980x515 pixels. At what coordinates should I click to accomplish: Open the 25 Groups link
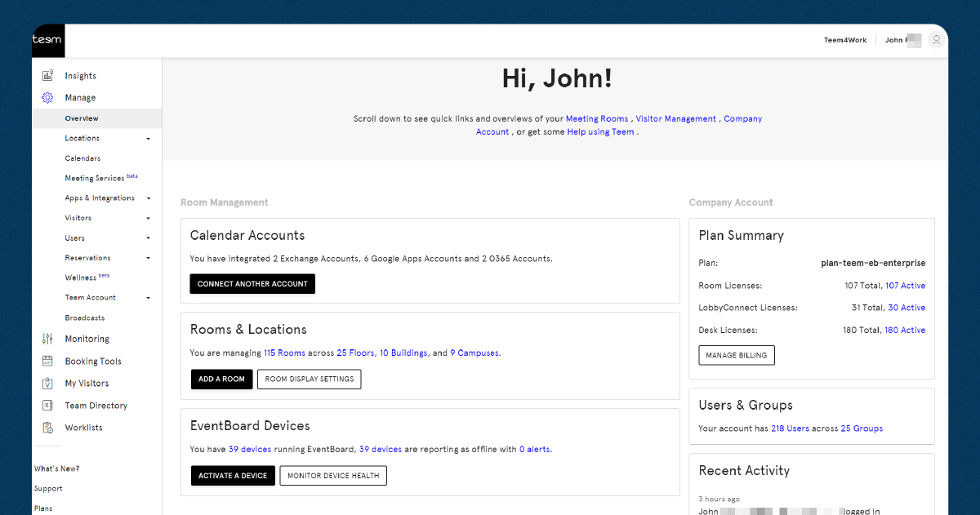tap(862, 428)
